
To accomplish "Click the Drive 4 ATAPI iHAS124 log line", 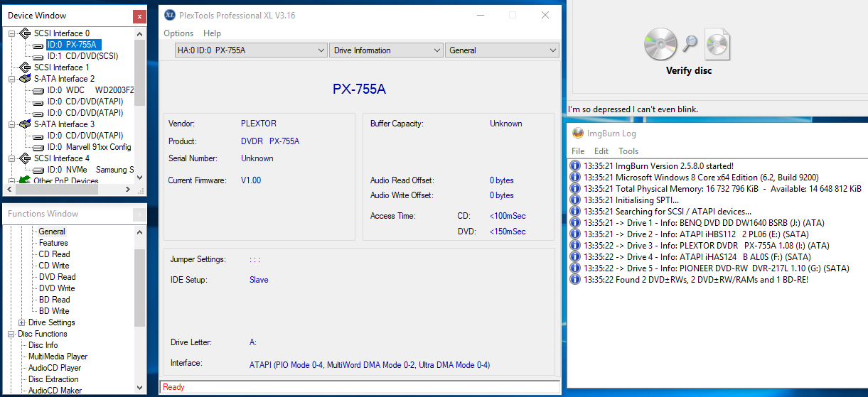I will pyautogui.click(x=697, y=257).
